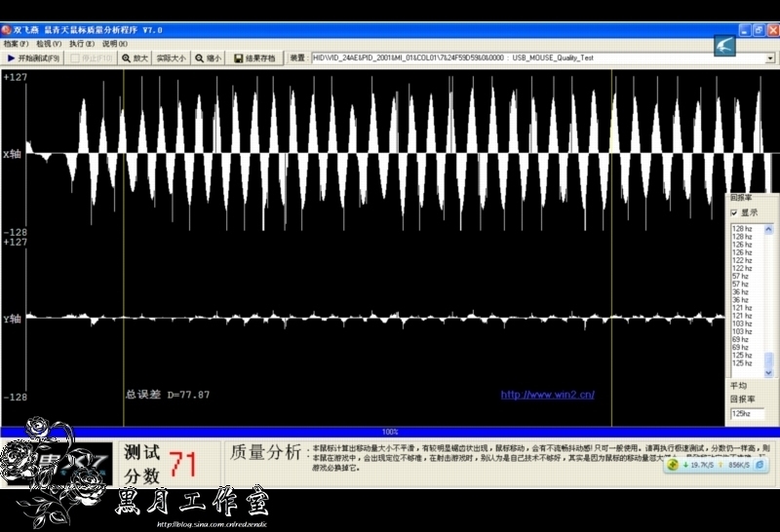Click the blue 100% progress bar
This screenshot has height=532, width=780.
390,432
